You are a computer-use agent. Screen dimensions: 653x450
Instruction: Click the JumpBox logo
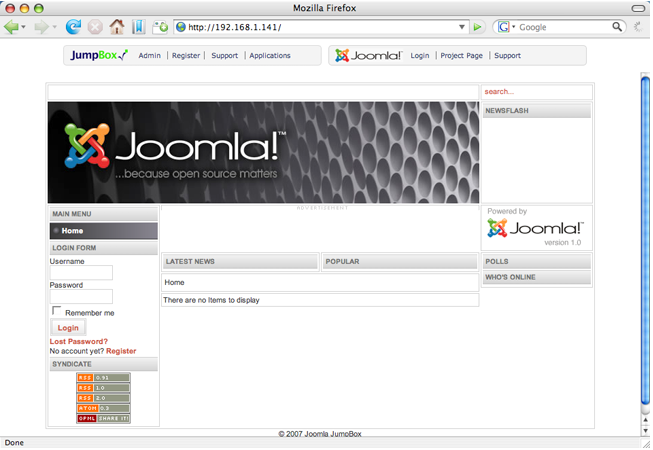[99, 55]
